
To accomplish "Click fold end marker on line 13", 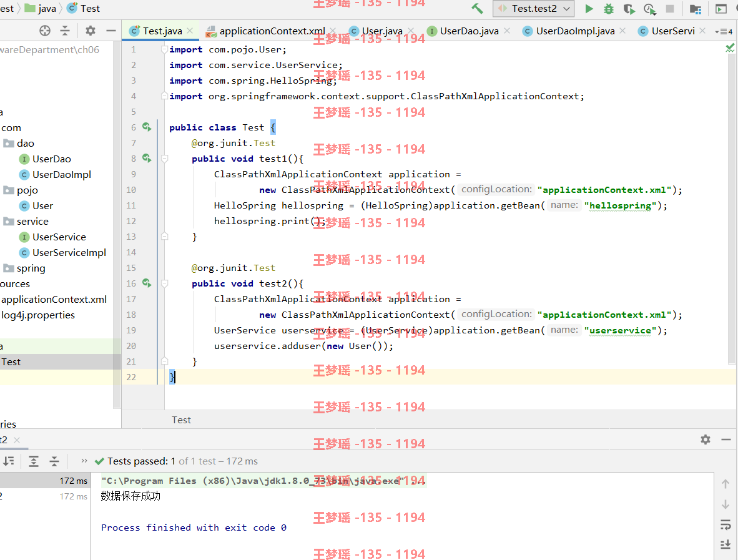I will click(x=164, y=236).
